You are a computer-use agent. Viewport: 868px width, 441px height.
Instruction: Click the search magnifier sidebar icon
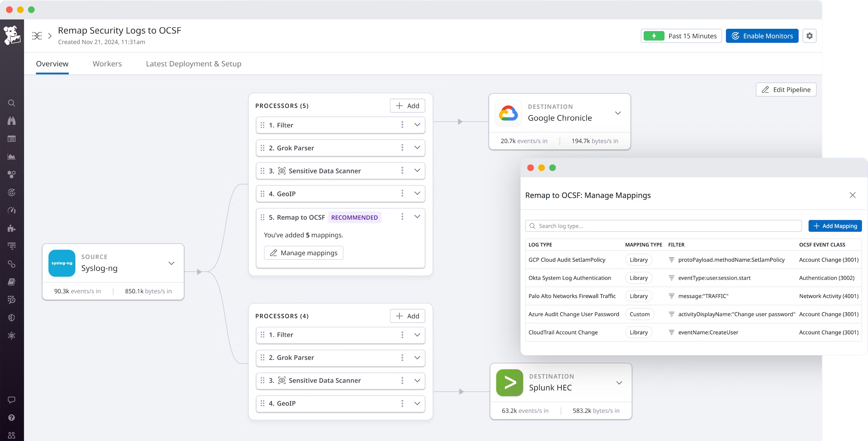pos(12,103)
